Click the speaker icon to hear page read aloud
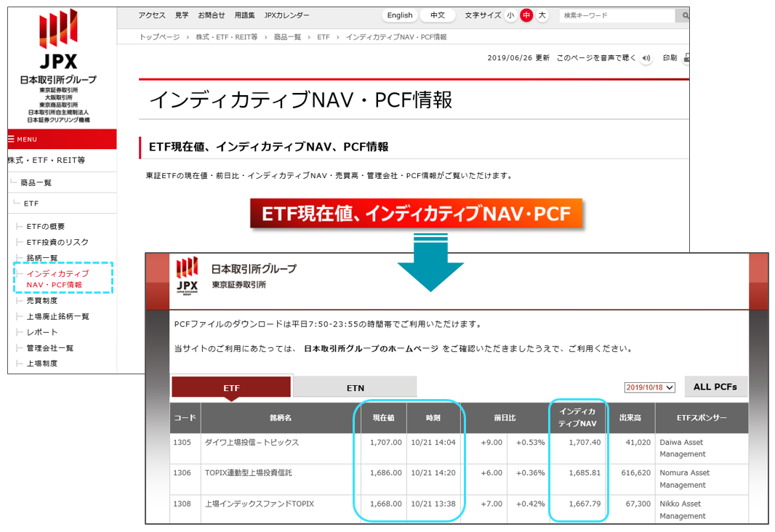 click(646, 58)
